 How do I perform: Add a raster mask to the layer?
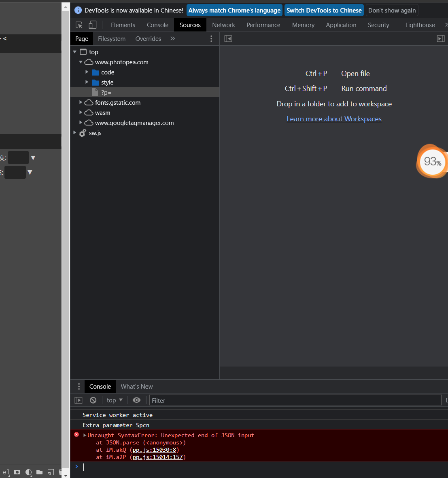17,472
